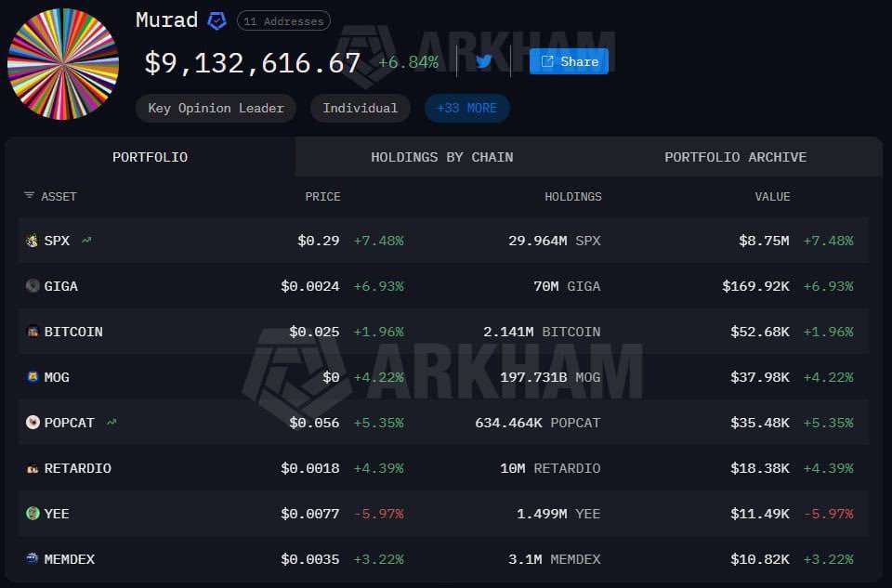This screenshot has height=588, width=892.
Task: Expand the 11 Addresses list
Action: coord(283,21)
